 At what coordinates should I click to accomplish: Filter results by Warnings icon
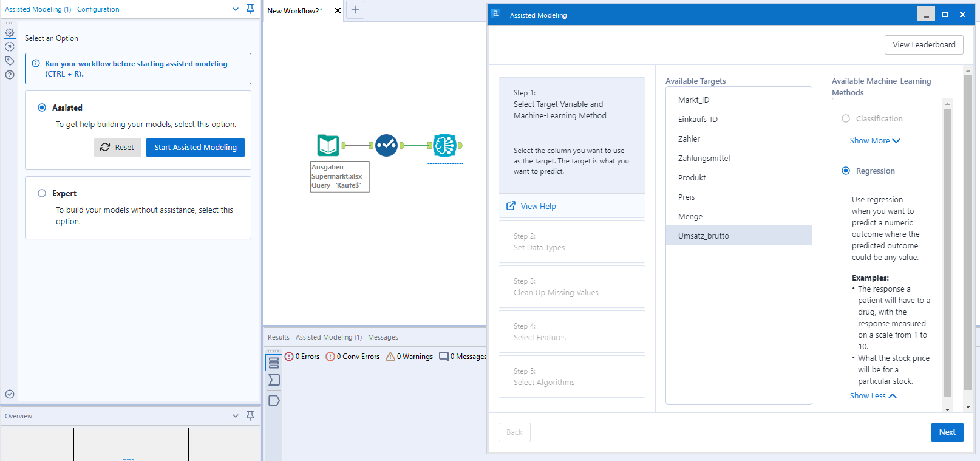pos(390,357)
